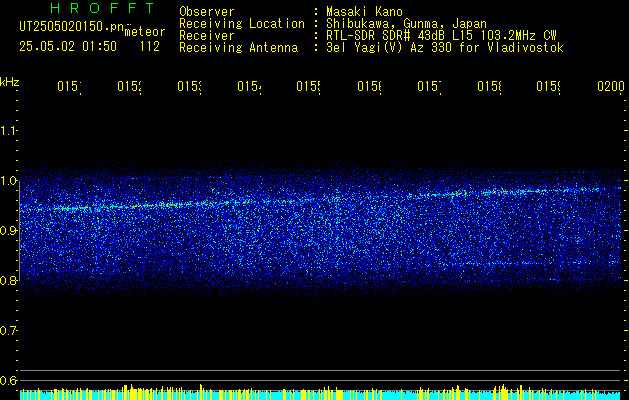
Task: Click the 1.1 kHz frequency axis label
Action: [x=9, y=131]
